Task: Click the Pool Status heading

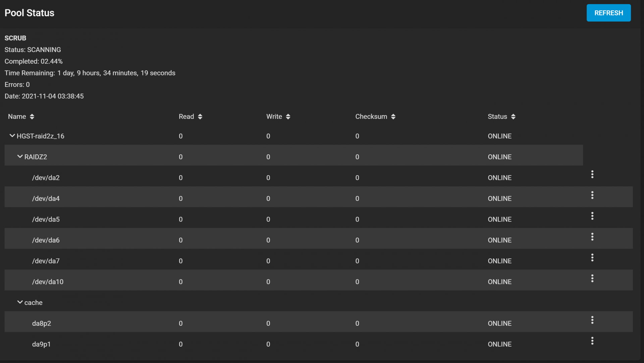Action: (29, 13)
